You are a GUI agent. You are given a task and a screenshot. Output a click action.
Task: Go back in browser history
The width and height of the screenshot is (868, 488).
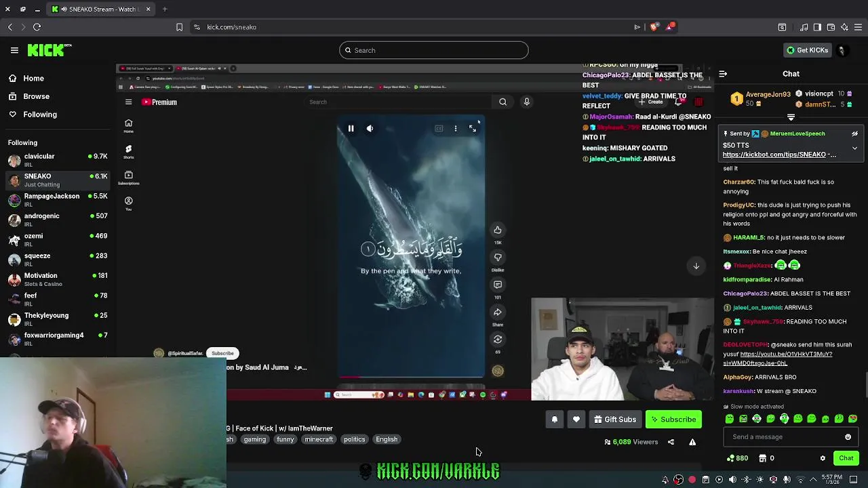tap(10, 27)
